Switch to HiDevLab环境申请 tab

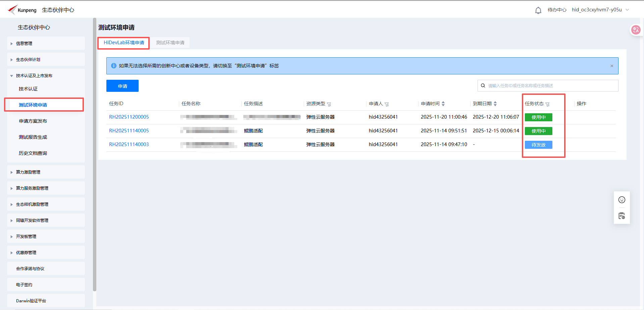point(124,43)
